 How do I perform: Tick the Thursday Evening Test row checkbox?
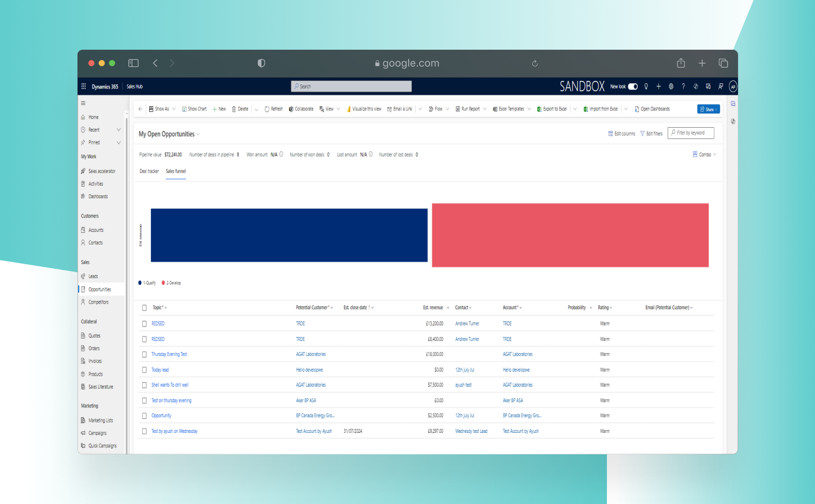[144, 354]
